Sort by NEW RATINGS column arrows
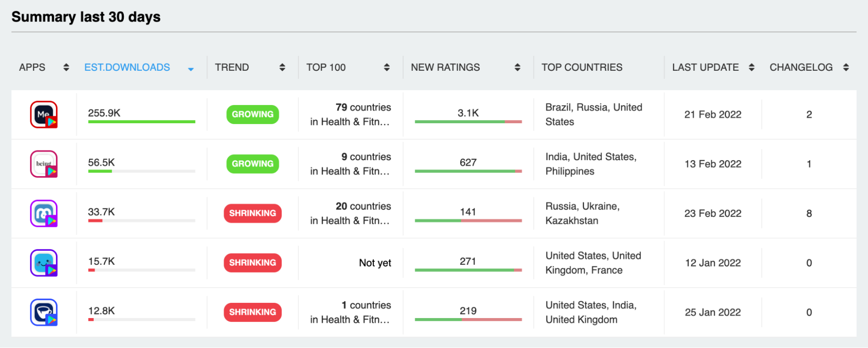Image resolution: width=868 pixels, height=348 pixels. (518, 67)
